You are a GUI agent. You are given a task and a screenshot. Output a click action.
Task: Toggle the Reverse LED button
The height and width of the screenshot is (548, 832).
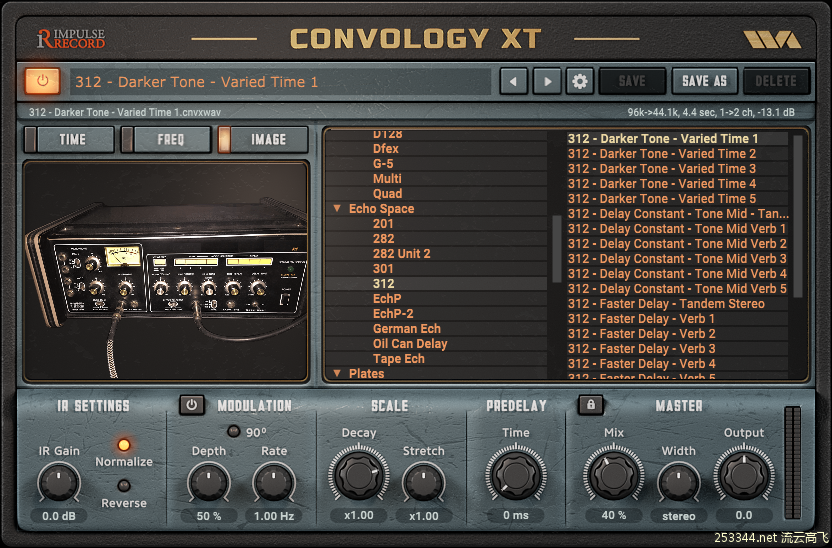point(124,485)
